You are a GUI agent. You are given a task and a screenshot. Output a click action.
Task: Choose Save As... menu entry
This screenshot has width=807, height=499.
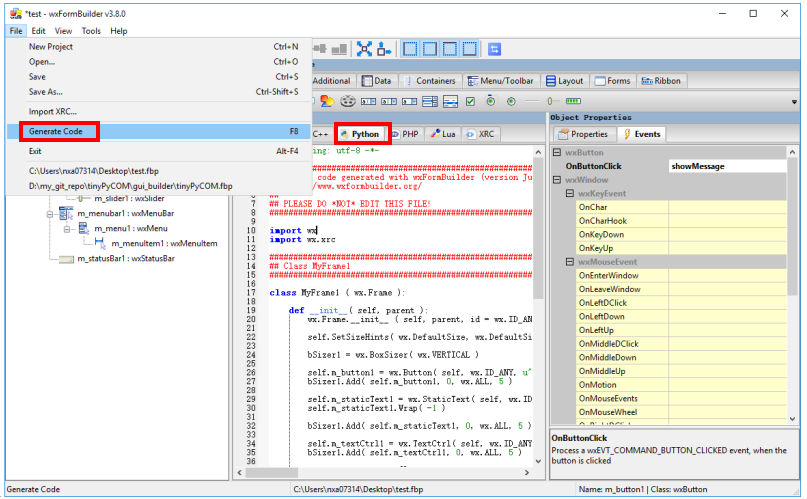click(x=159, y=92)
